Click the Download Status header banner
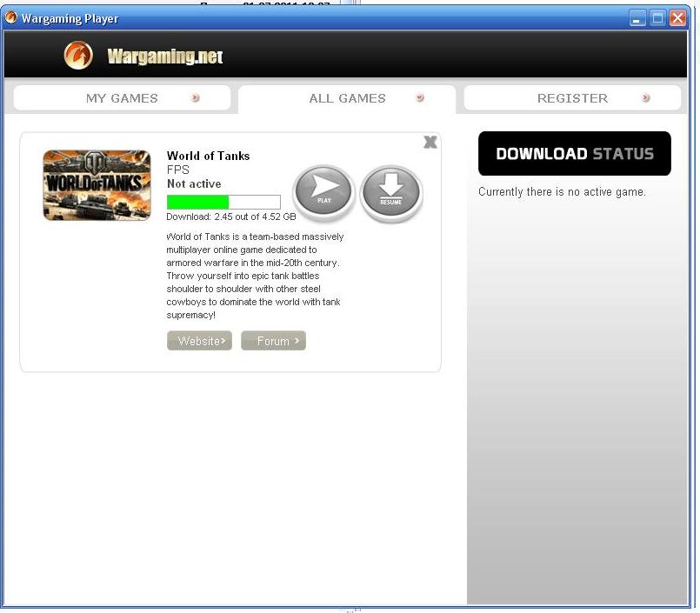Screen dimensions: 700x613 tap(575, 154)
